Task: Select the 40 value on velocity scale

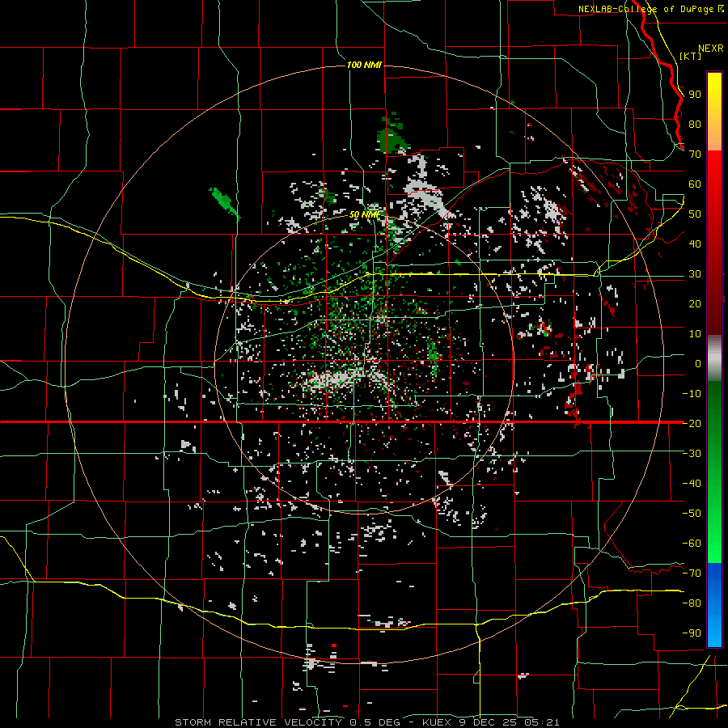Action: coord(695,243)
